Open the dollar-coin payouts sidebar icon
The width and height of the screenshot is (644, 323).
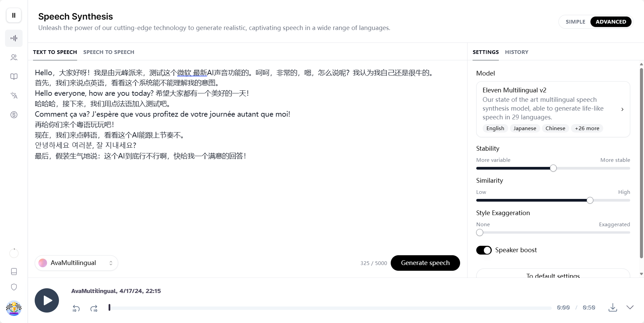(x=14, y=115)
